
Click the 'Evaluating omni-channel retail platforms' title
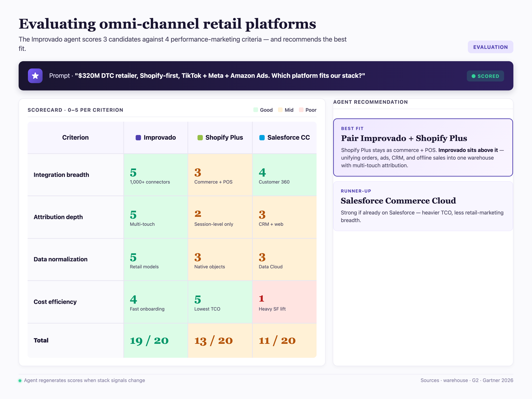pos(167,24)
